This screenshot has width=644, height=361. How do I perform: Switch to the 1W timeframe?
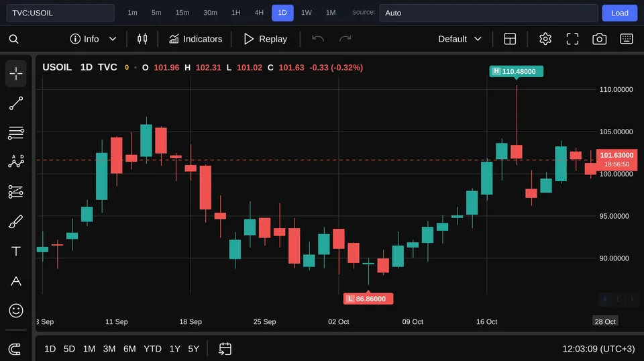click(x=307, y=13)
